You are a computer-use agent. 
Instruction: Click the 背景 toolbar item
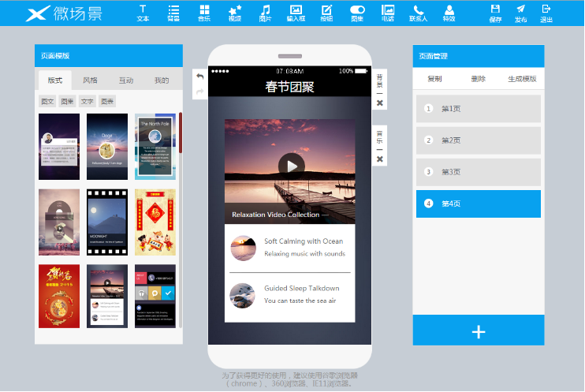[x=173, y=12]
